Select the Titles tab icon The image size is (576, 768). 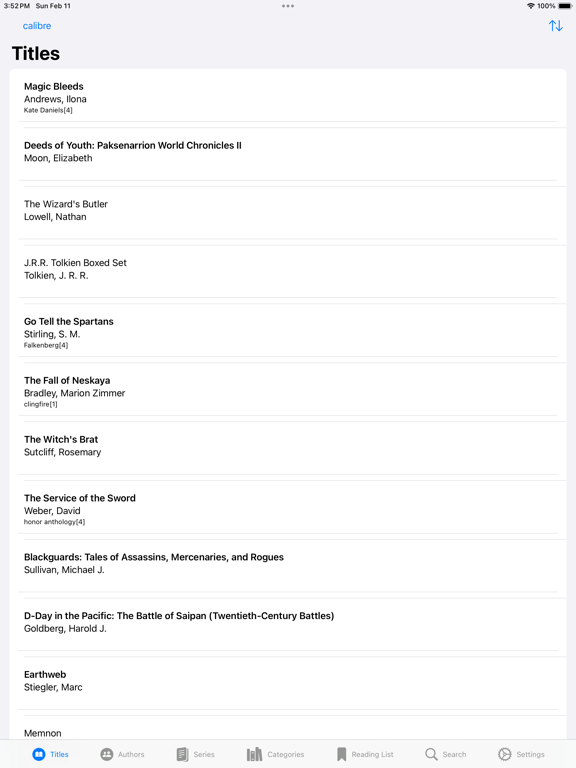click(x=39, y=754)
